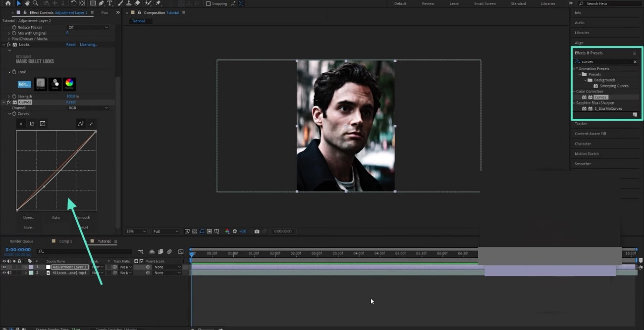644x330 pixels.
Task: Open the Comp 1 timeline tab
Action: pos(65,241)
